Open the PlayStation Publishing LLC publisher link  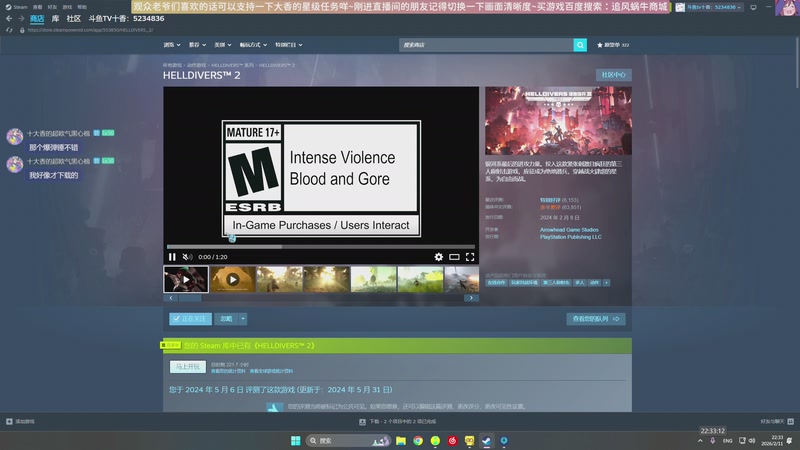coord(570,237)
